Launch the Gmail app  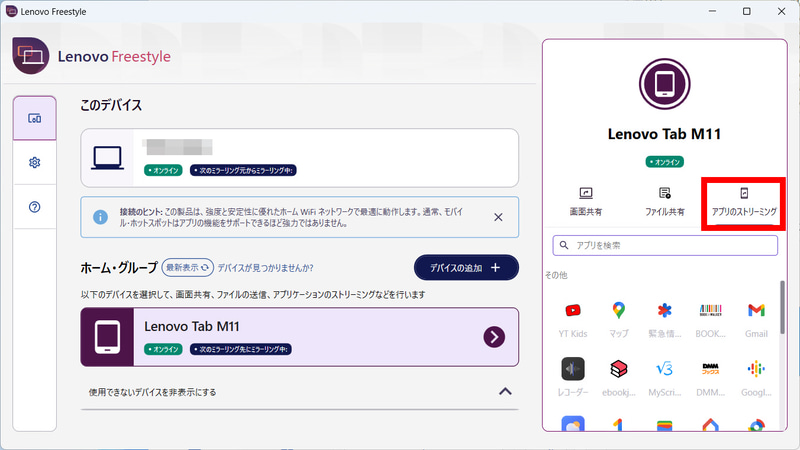(756, 319)
